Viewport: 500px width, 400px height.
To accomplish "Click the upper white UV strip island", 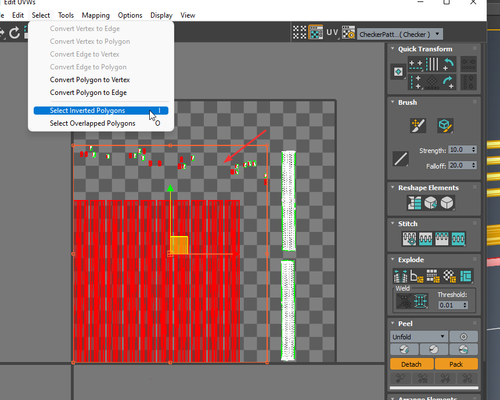I will (x=288, y=201).
